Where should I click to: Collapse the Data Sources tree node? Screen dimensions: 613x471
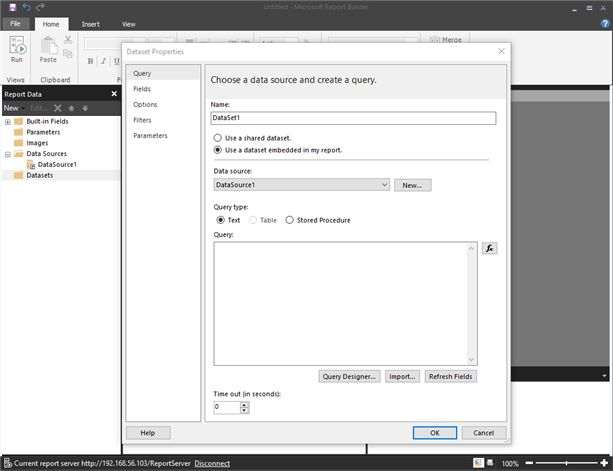click(x=8, y=154)
